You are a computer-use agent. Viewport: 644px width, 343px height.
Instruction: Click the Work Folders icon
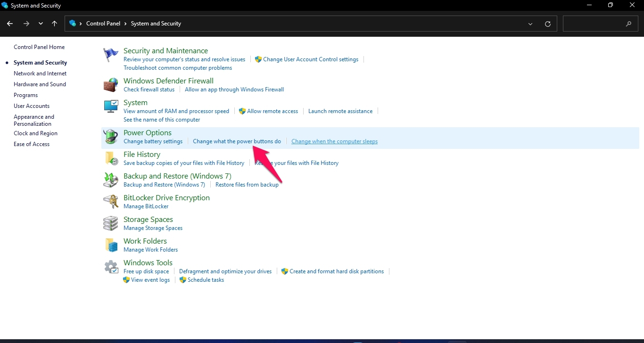pos(111,245)
